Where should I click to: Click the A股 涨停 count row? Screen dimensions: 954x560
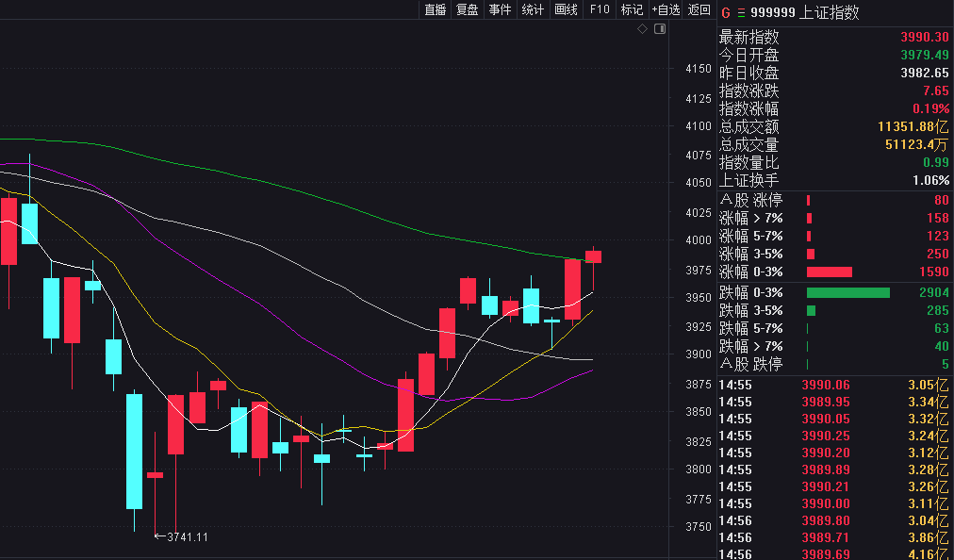pos(834,200)
